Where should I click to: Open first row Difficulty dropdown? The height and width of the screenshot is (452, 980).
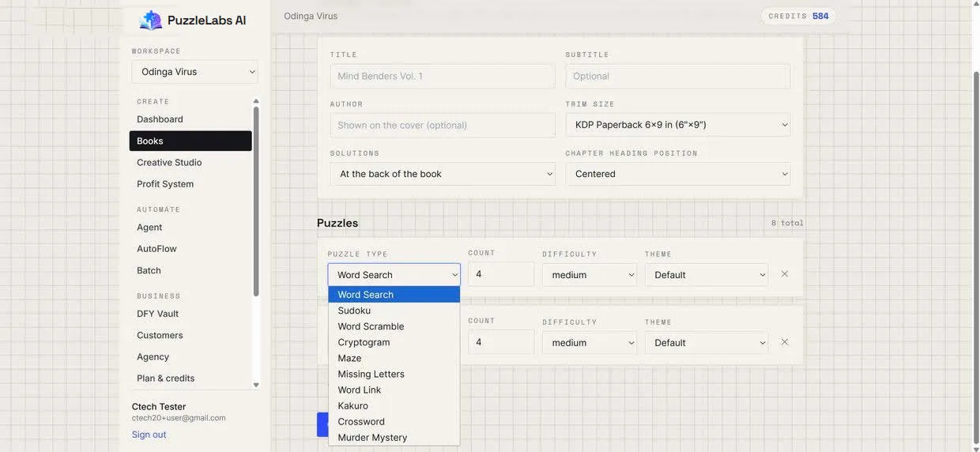pyautogui.click(x=590, y=275)
